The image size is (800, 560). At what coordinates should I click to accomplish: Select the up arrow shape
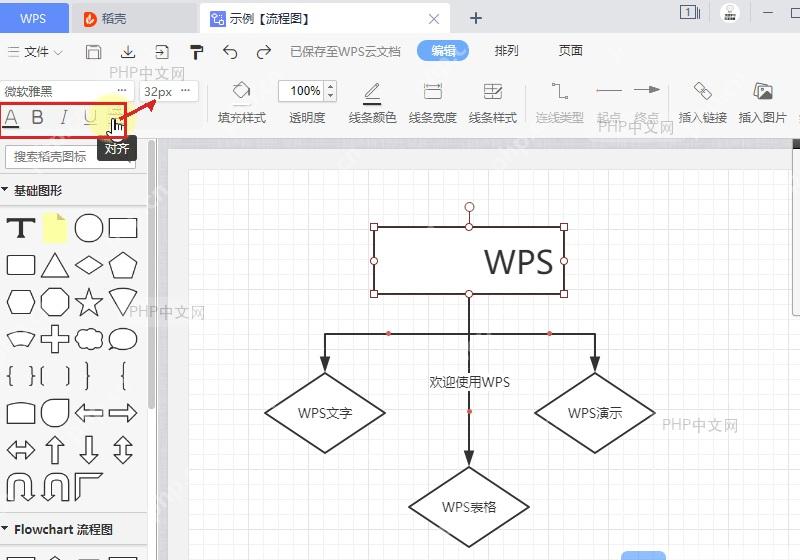55,450
